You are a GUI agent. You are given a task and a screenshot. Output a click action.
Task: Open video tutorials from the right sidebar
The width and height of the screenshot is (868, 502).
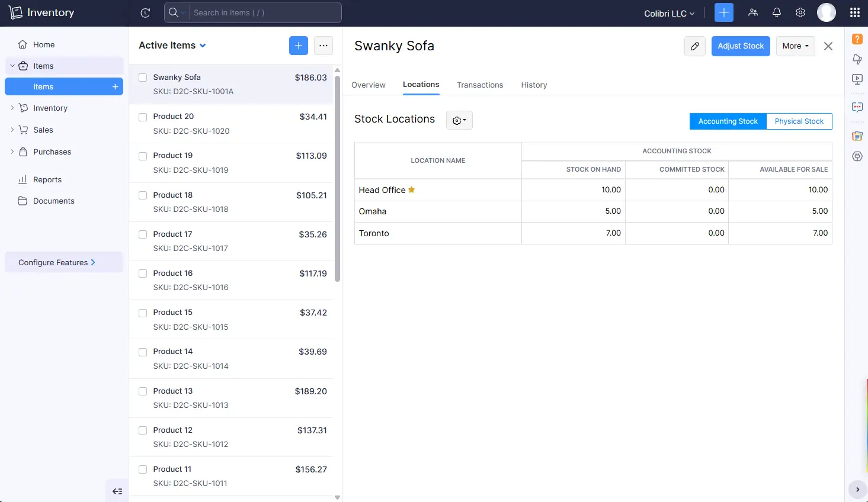pos(857,79)
